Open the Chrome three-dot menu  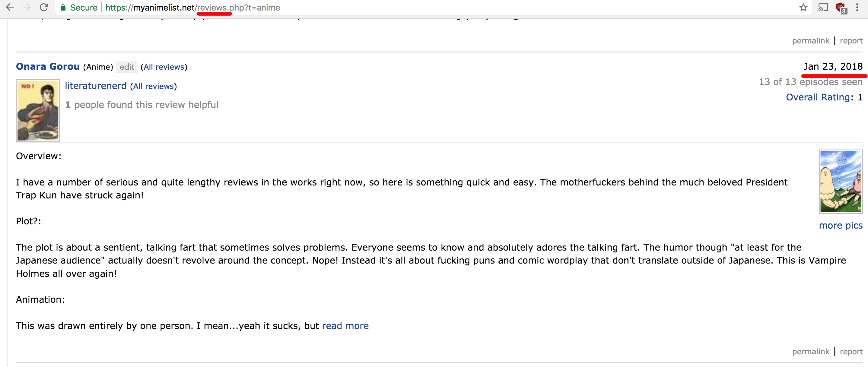tap(857, 8)
